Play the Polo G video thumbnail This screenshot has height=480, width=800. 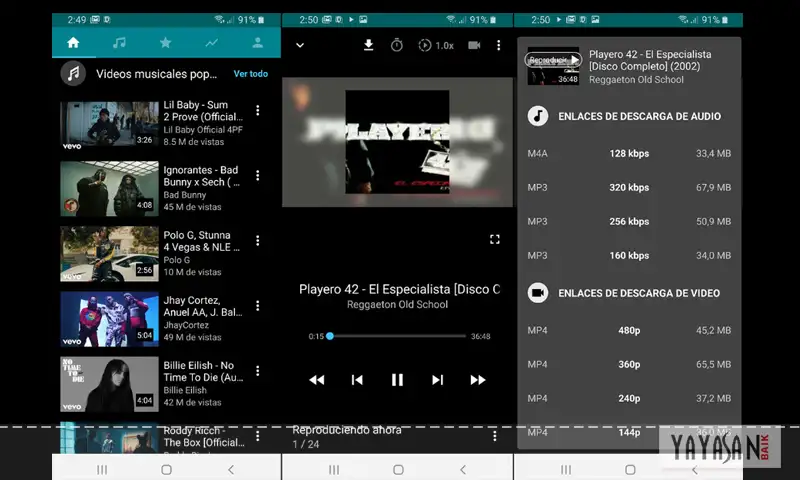[109, 254]
